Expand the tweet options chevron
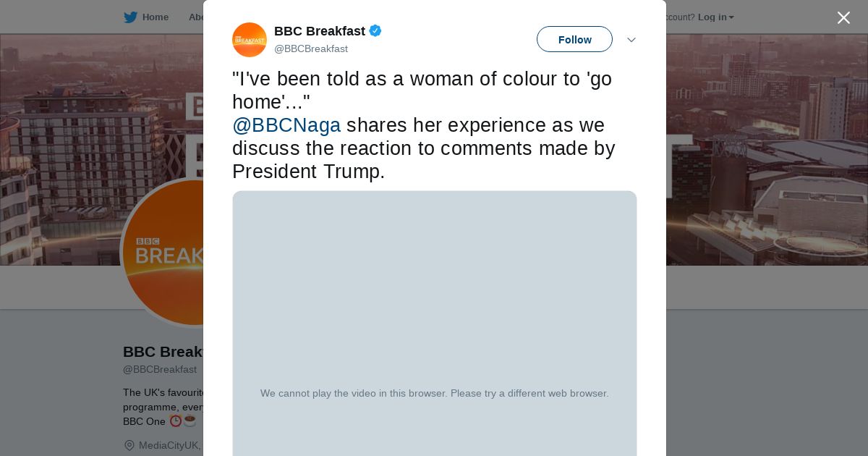Image resolution: width=868 pixels, height=456 pixels. point(631,40)
